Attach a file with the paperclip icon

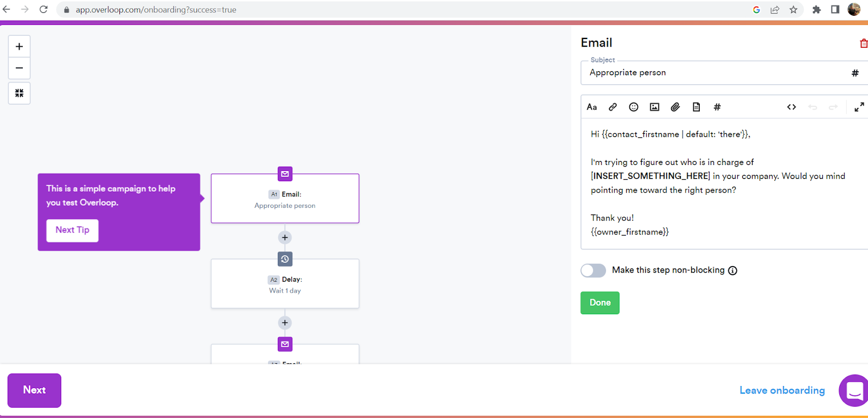pyautogui.click(x=675, y=107)
